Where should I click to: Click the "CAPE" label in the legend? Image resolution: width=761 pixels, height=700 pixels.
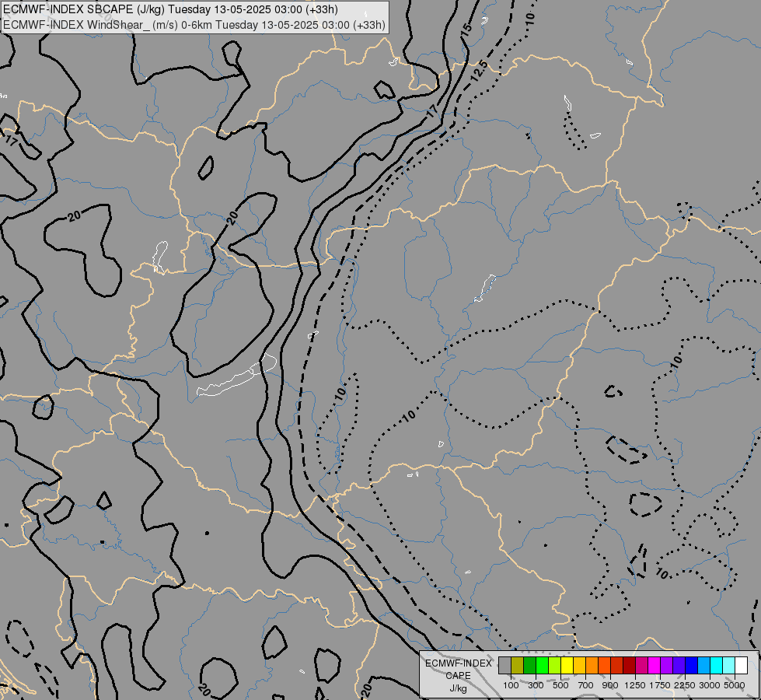458,675
